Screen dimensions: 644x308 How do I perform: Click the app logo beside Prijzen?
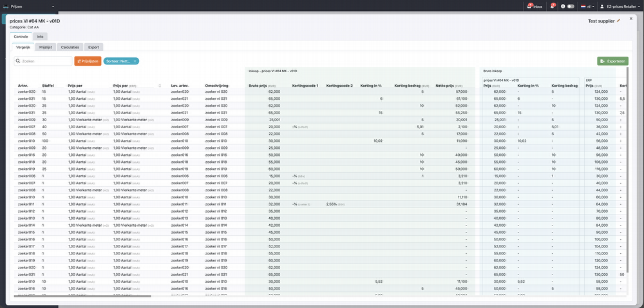[x=6, y=6]
